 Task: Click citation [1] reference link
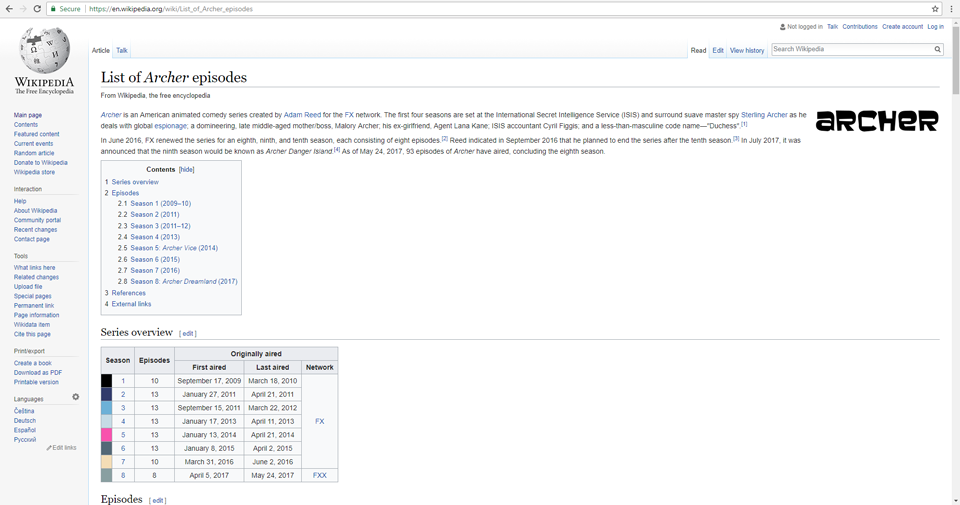pyautogui.click(x=744, y=124)
